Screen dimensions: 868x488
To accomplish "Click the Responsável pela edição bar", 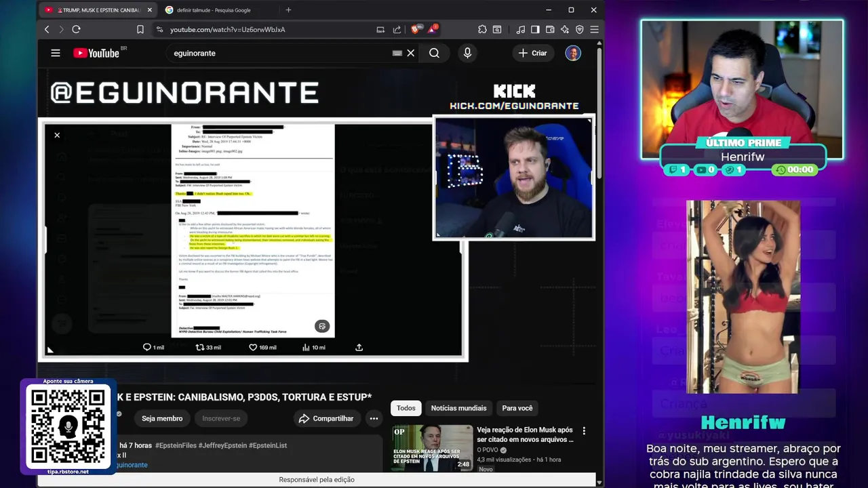I will pyautogui.click(x=317, y=480).
